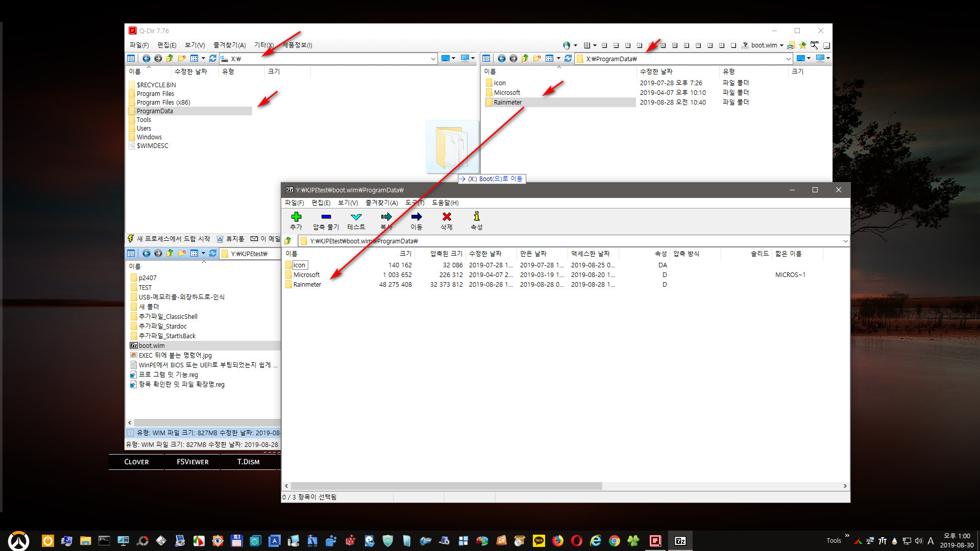Click 7-Zip's up-folder icon beside address bar
This screenshot has width=980, height=551.
(x=288, y=241)
